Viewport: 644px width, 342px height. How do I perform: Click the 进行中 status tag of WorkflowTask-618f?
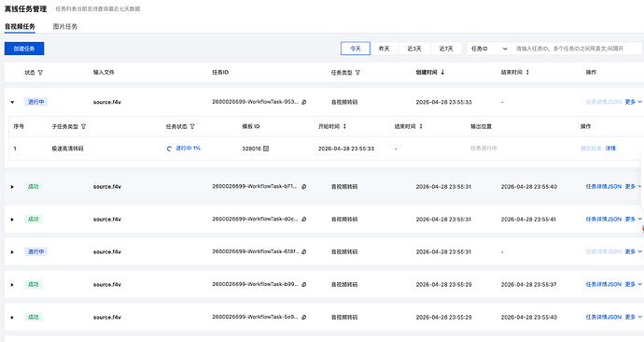35,251
